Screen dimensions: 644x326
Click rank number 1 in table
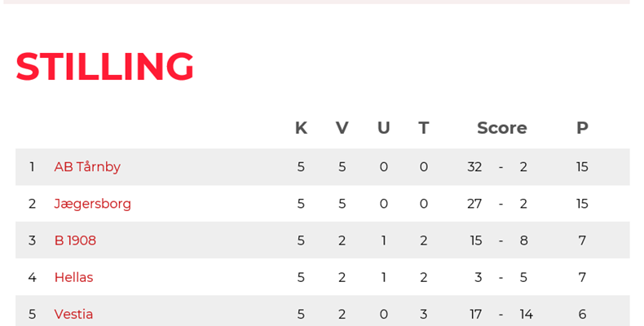click(32, 167)
